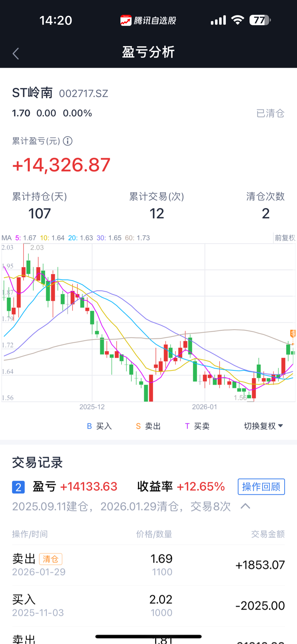
Task: Open the 操作回顾 review button
Action: pyautogui.click(x=261, y=487)
